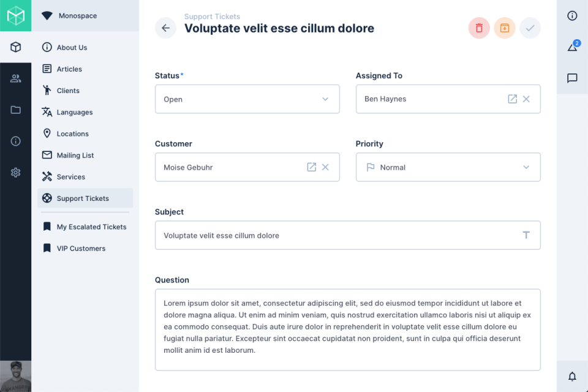The width and height of the screenshot is (588, 392).
Task: Toggle raw value editing on the Subject field
Action: click(526, 235)
